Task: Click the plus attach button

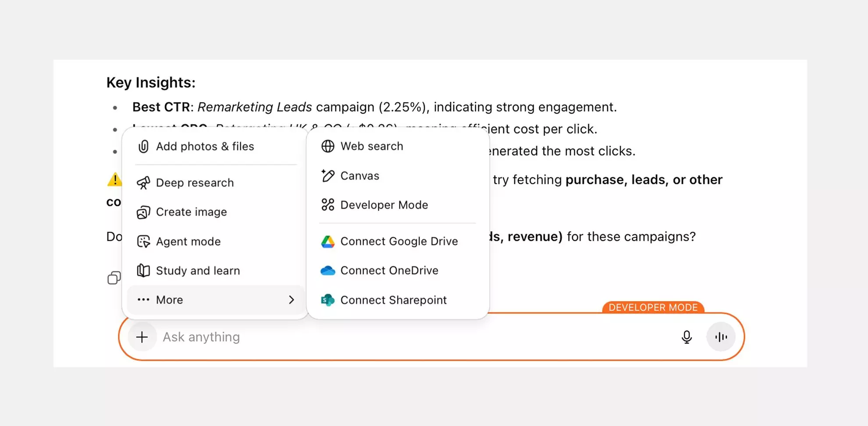Action: (x=142, y=337)
